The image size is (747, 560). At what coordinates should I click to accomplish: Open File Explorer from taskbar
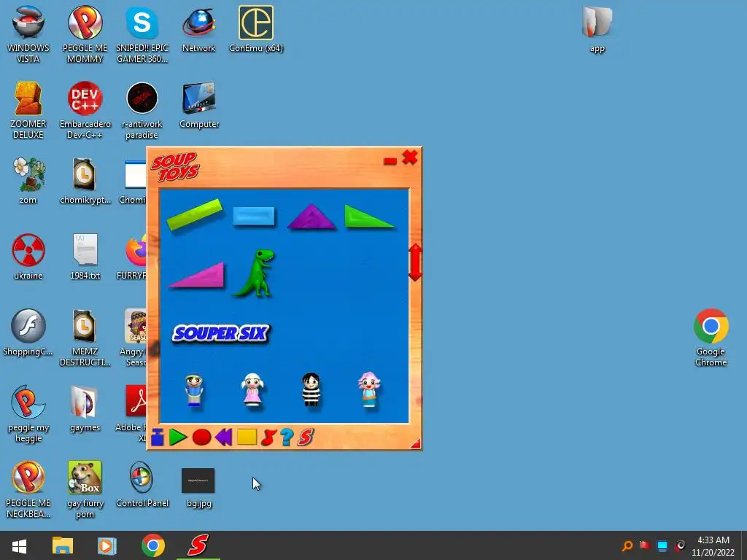[x=63, y=545]
